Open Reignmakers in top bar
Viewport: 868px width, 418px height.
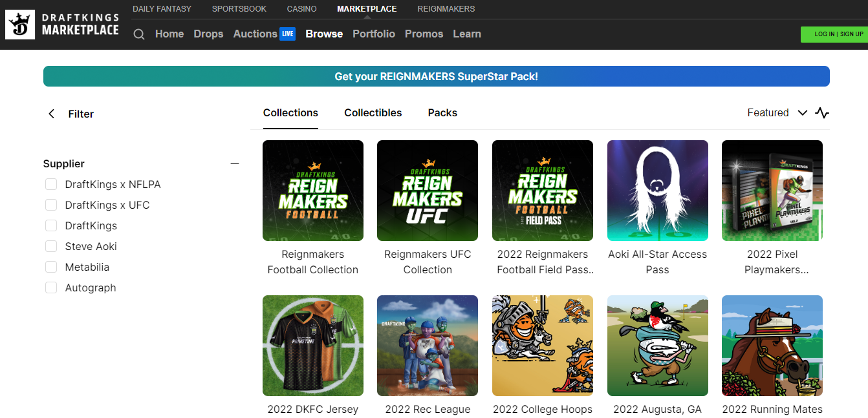(446, 9)
